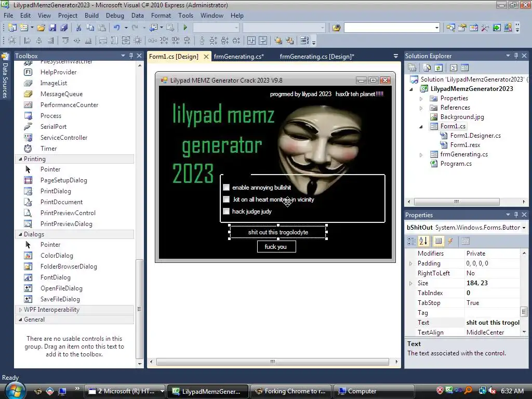532x399 pixels.
Task: Expand the References node arrow
Action: point(421,108)
